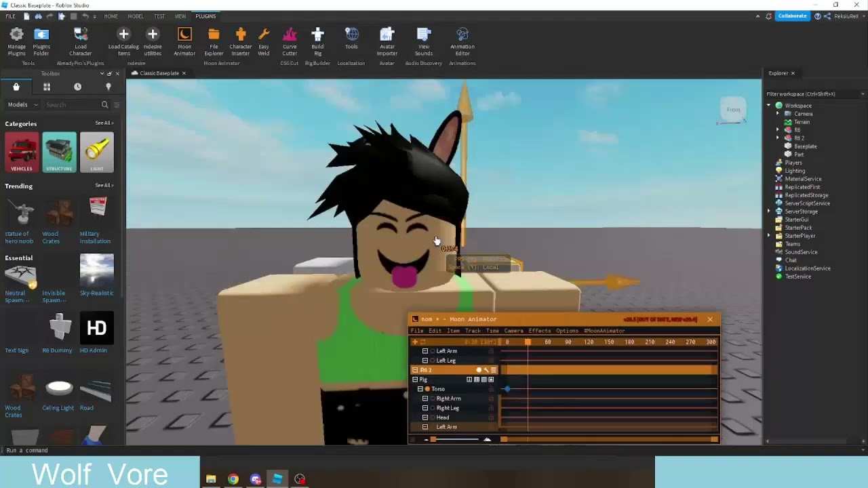Image resolution: width=868 pixels, height=488 pixels.
Task: Toggle Left Leg track selection circle
Action: pos(433,361)
